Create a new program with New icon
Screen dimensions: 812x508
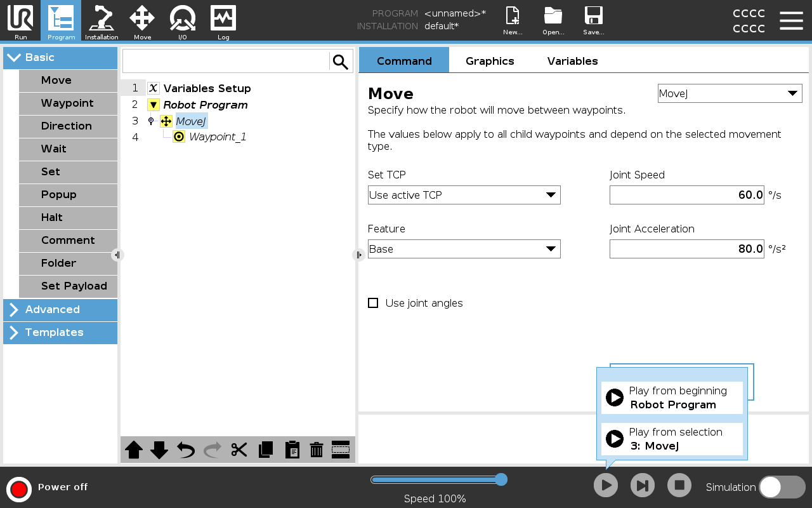512,19
